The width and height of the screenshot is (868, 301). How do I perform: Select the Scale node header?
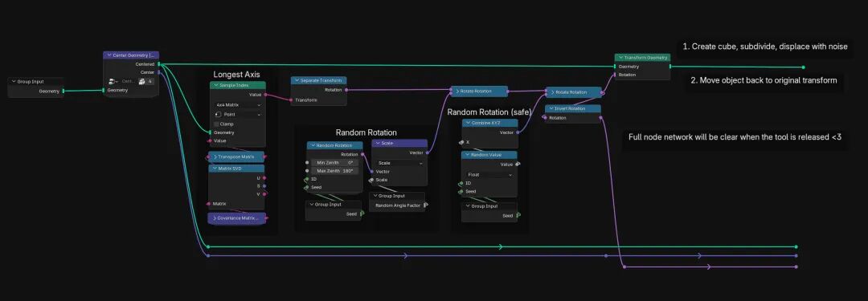[399, 144]
